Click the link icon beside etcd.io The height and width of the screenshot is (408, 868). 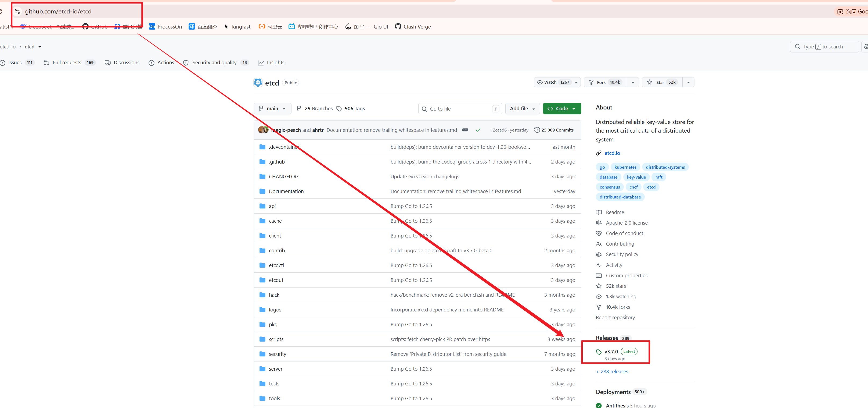pos(599,153)
